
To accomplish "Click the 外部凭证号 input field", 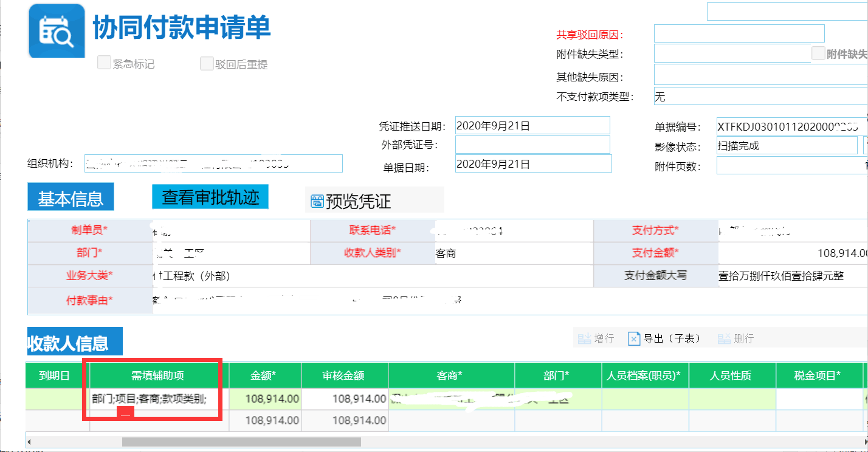I will 532,145.
